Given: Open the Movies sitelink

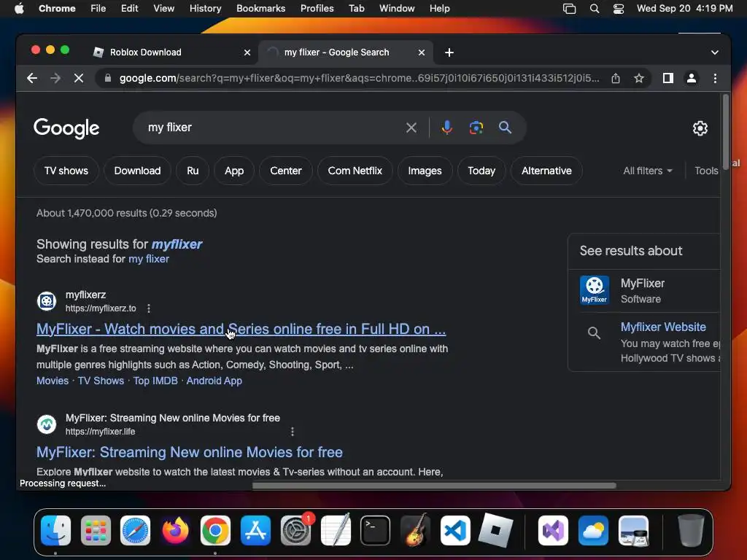Looking at the screenshot, I should pos(53,381).
